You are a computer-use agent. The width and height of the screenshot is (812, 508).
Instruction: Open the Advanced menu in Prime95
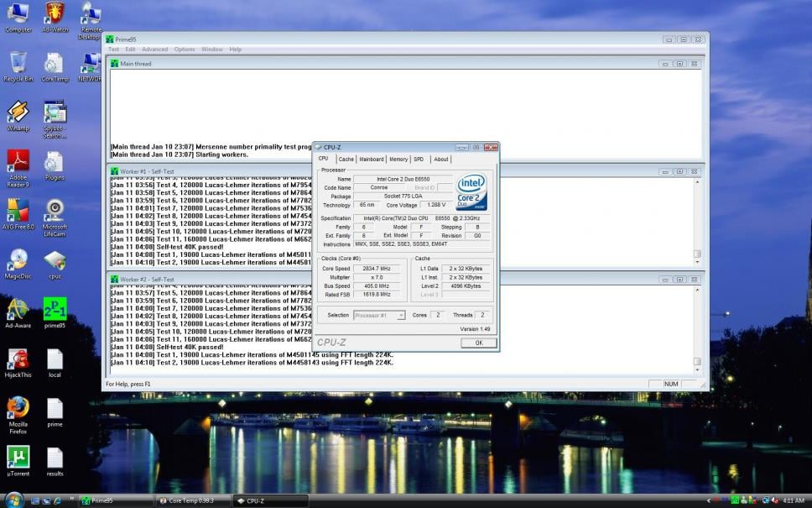[x=155, y=50]
